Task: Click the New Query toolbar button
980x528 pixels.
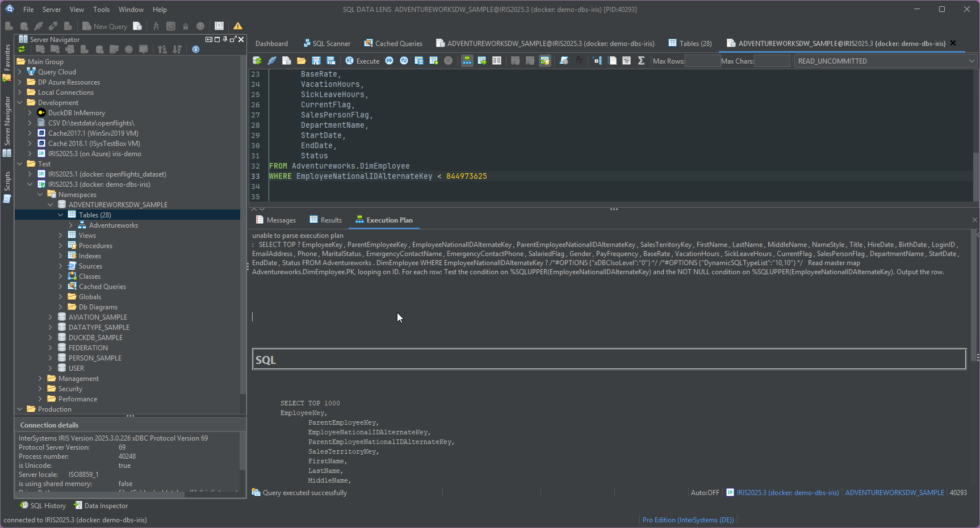Action: pyautogui.click(x=104, y=26)
